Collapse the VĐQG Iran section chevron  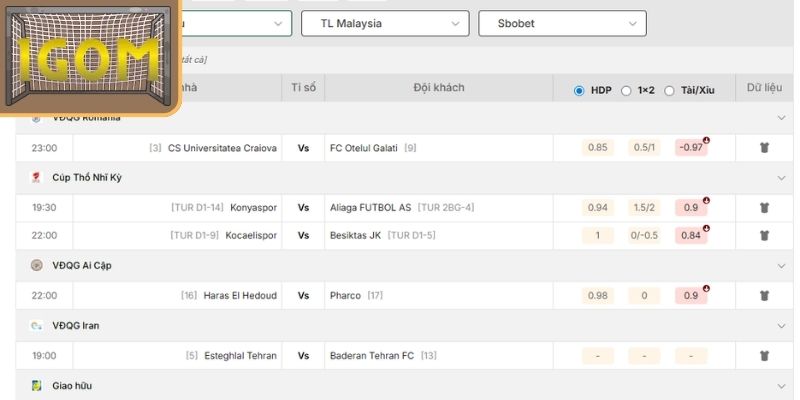coord(781,326)
